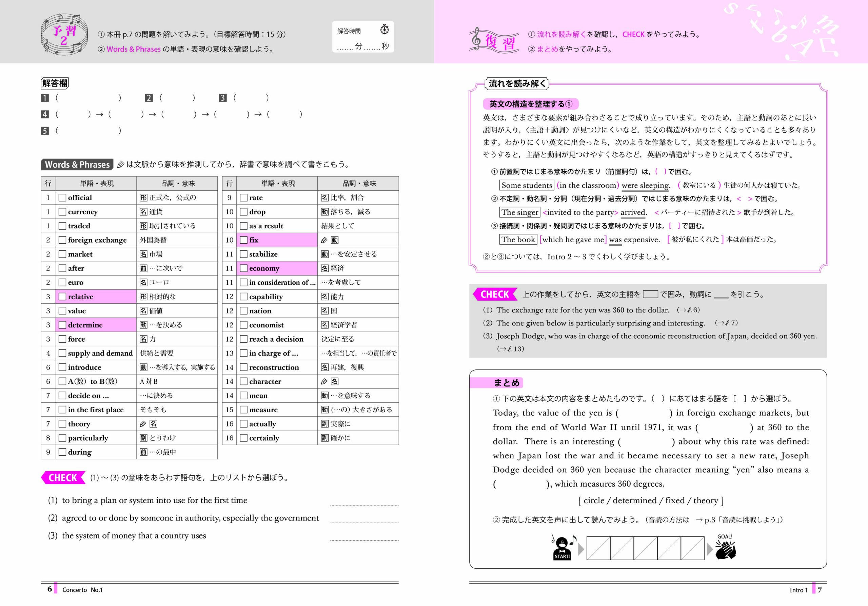This screenshot has width=868, height=606.
Task: Check the box next to certainly
Action: [244, 438]
